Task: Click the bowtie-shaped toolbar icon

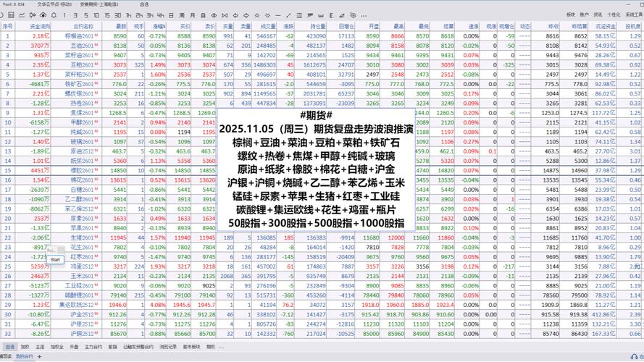Action: (x=225, y=15)
